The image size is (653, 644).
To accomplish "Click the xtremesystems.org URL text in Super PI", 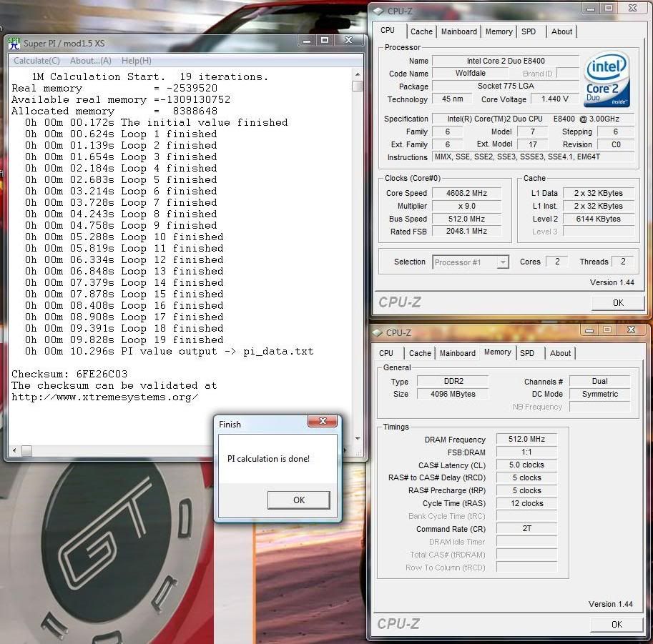I will pos(105,397).
